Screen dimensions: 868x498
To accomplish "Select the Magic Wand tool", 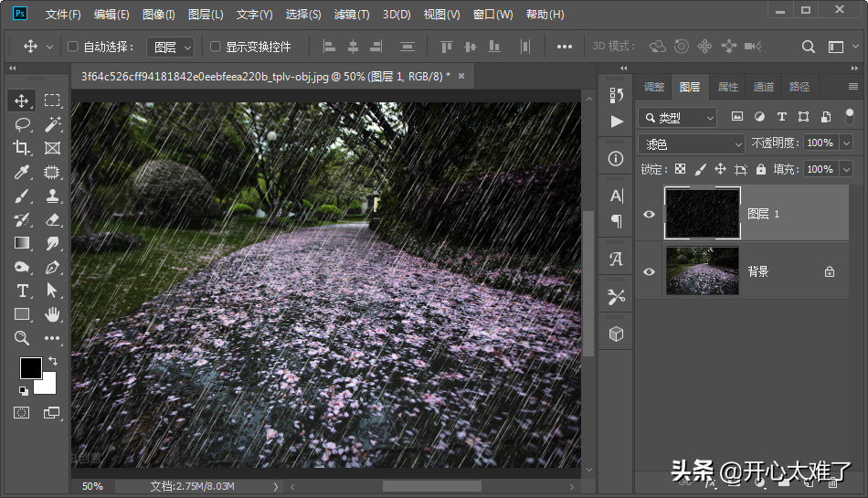I will click(x=53, y=124).
